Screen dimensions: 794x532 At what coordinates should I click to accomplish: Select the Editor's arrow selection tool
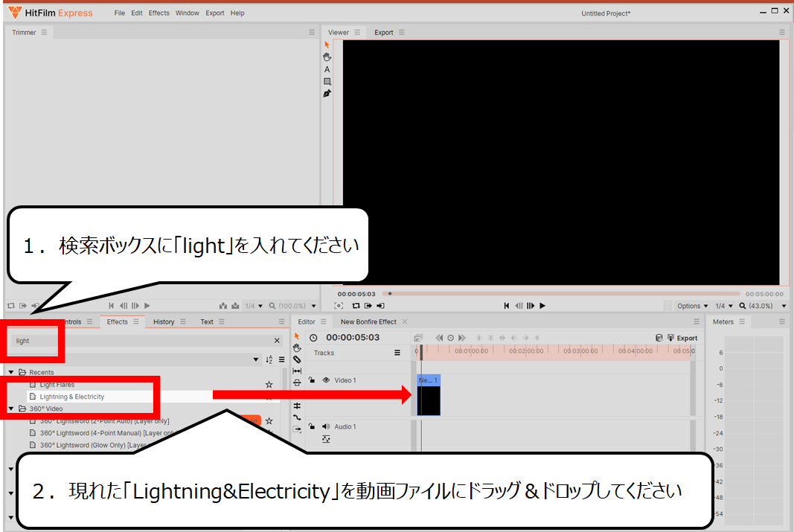click(x=297, y=336)
